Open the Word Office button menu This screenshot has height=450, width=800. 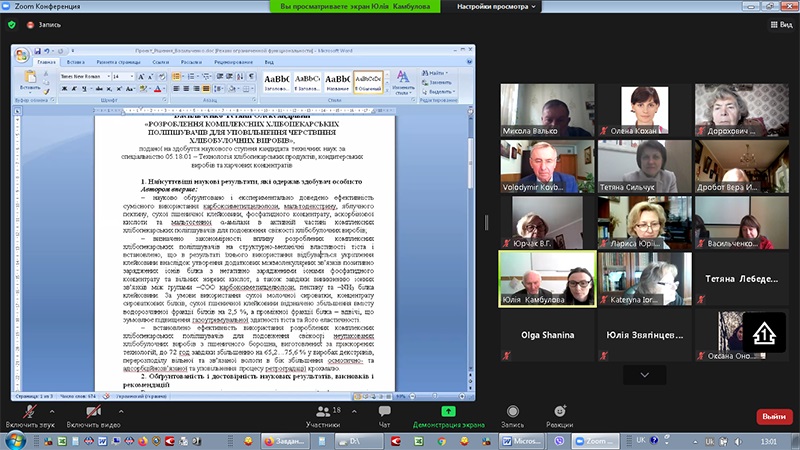21,55
